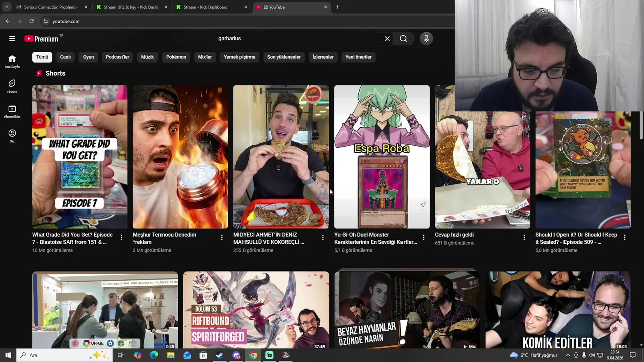This screenshot has height=362, width=644.
Task: Open the tab search dropdown arrow
Action: pos(7,7)
